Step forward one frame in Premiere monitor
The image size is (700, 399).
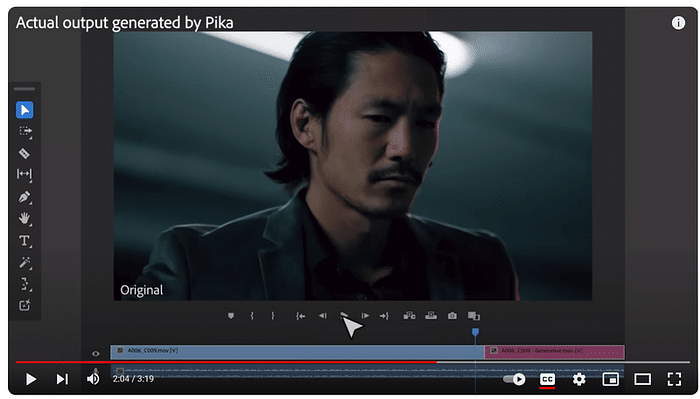tap(365, 316)
